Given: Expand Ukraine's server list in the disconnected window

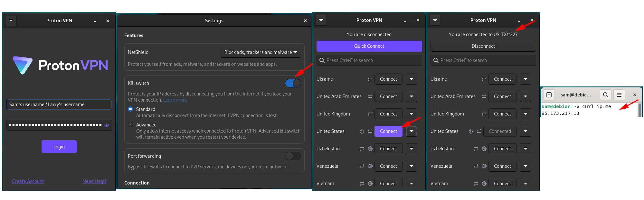Looking at the screenshot, I should 412,79.
